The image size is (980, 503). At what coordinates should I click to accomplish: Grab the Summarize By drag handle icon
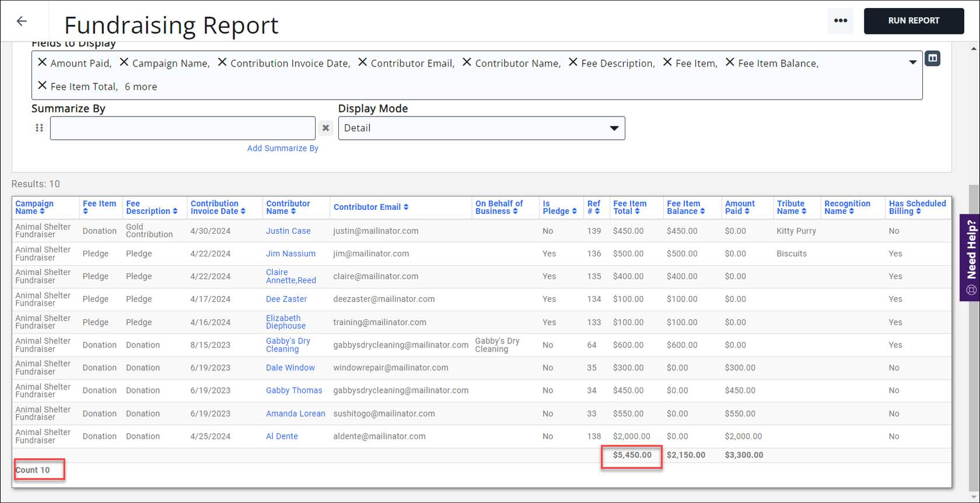tap(39, 128)
